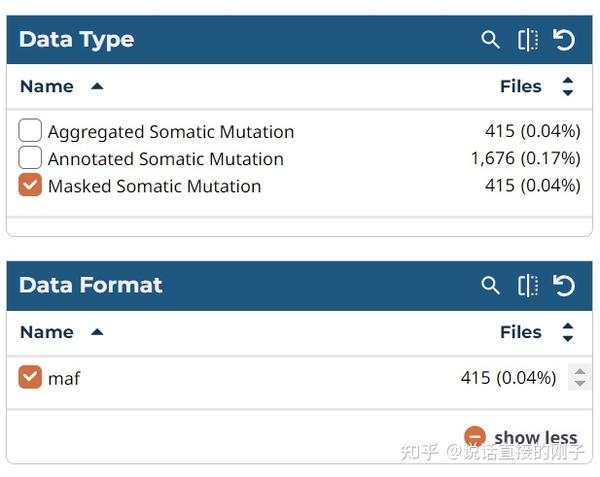
Task: Click the Masked Somatic Mutation label
Action: tap(154, 186)
